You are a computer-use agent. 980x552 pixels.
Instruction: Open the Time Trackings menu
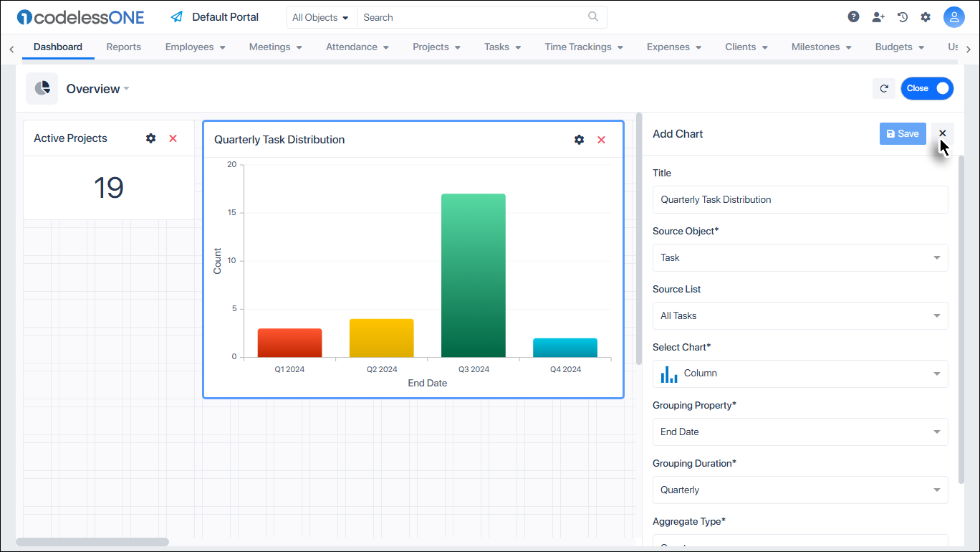tap(583, 47)
